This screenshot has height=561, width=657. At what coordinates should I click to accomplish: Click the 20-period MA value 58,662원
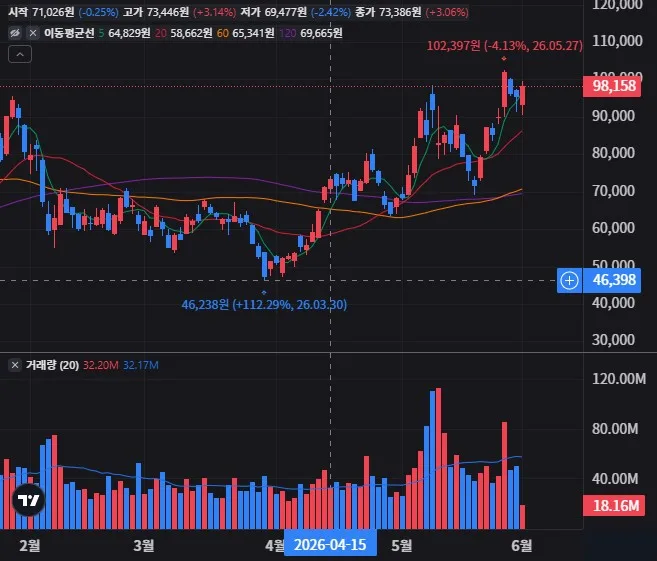tap(191, 33)
